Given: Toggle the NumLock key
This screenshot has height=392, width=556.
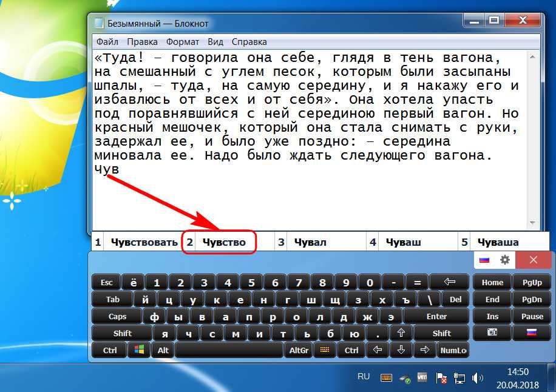Looking at the screenshot, I should click(453, 350).
